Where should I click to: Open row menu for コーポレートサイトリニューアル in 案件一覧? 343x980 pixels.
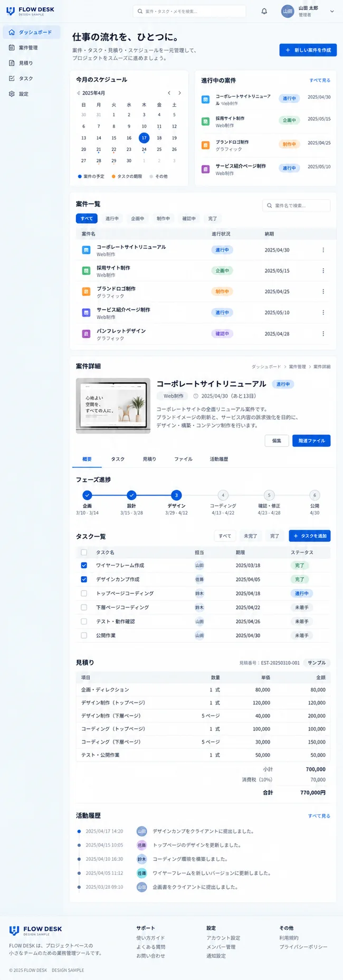pos(323,250)
